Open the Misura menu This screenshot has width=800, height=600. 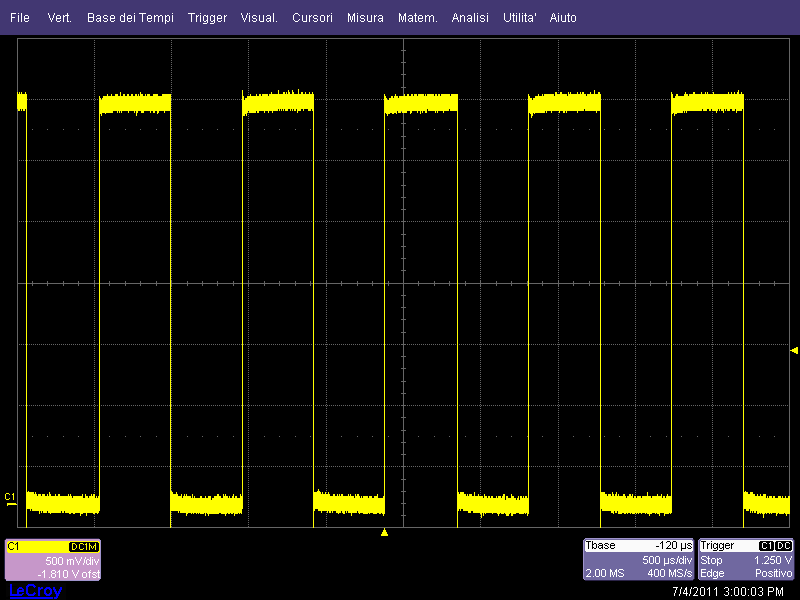[365, 18]
